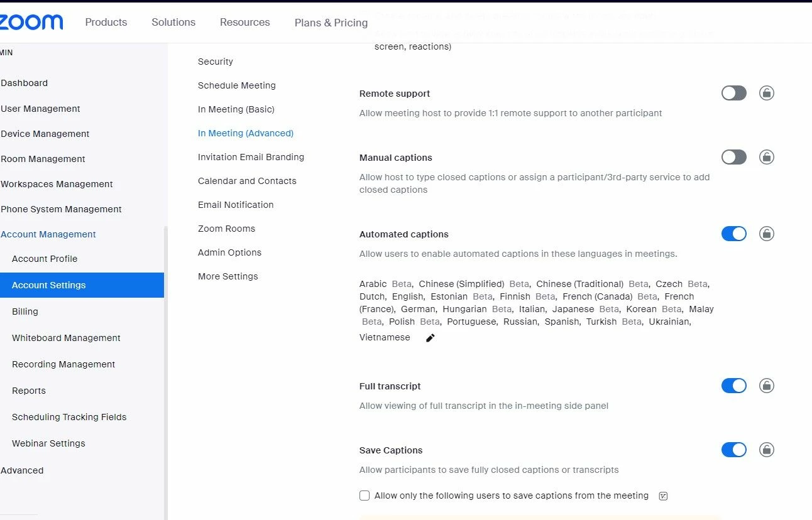Disable the Save Captions toggle

[x=733, y=450]
